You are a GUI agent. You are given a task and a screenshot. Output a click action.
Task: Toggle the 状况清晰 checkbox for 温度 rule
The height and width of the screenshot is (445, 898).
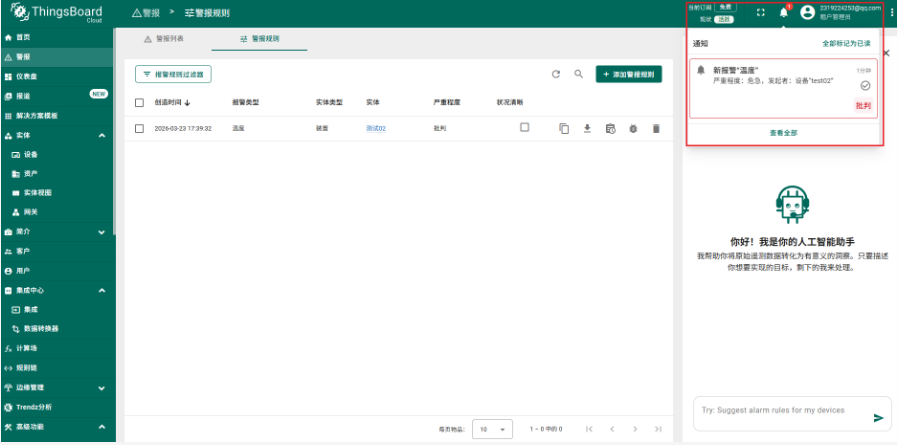click(x=524, y=127)
